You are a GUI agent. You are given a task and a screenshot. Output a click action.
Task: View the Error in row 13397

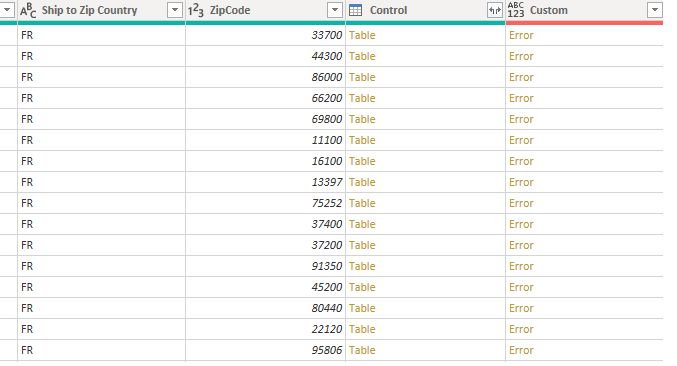tap(521, 183)
